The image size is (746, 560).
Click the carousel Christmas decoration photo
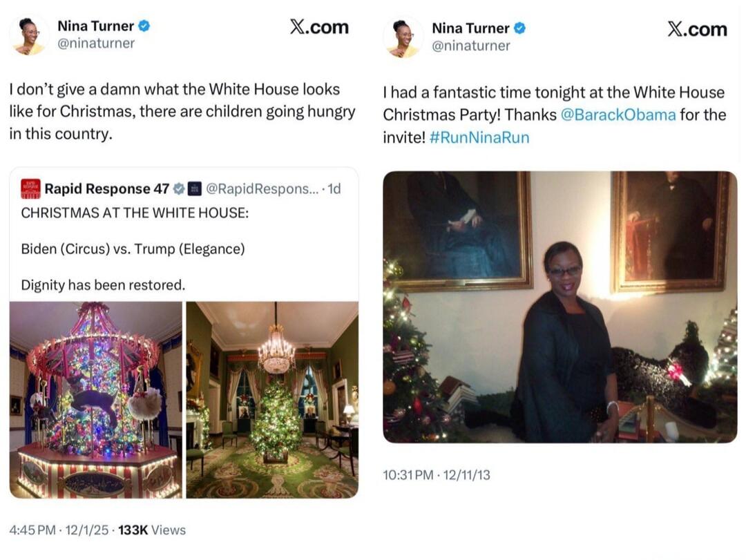tap(96, 397)
